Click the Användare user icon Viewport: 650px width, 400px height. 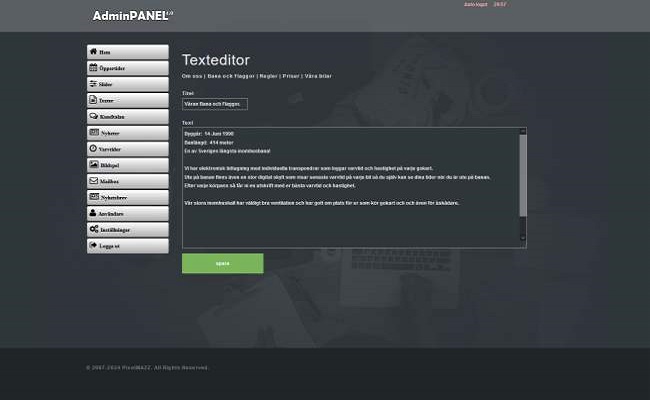[93, 213]
